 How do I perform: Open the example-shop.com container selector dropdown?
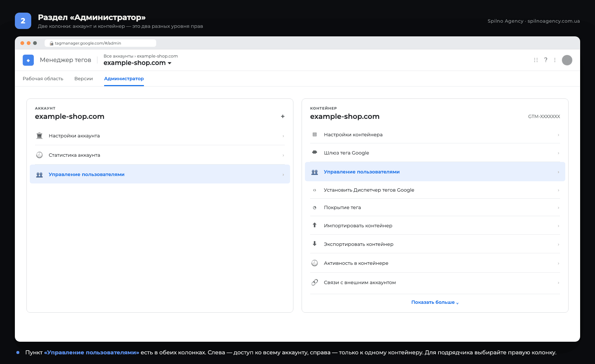click(x=138, y=63)
